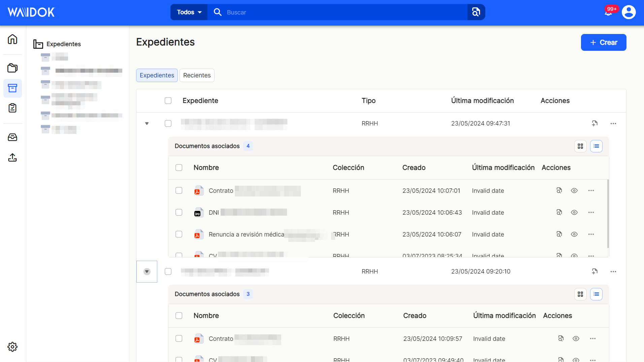
Task: Preview Renuncia a revisión médica with eye icon
Action: click(x=574, y=234)
